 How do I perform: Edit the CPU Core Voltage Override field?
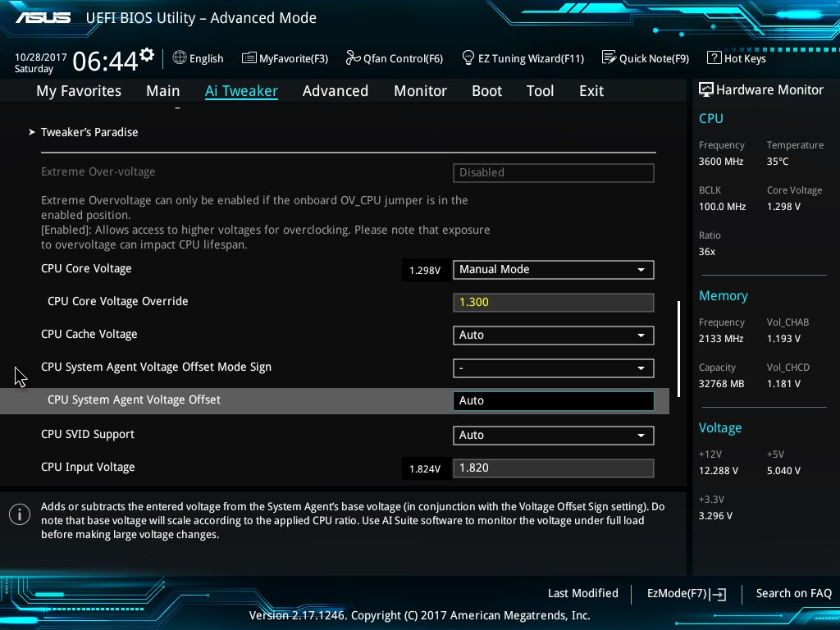pos(554,302)
